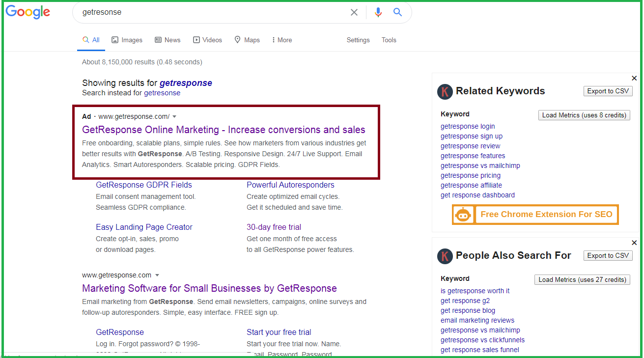Select keyword get response dashboard
The image size is (644, 358).
(x=477, y=195)
